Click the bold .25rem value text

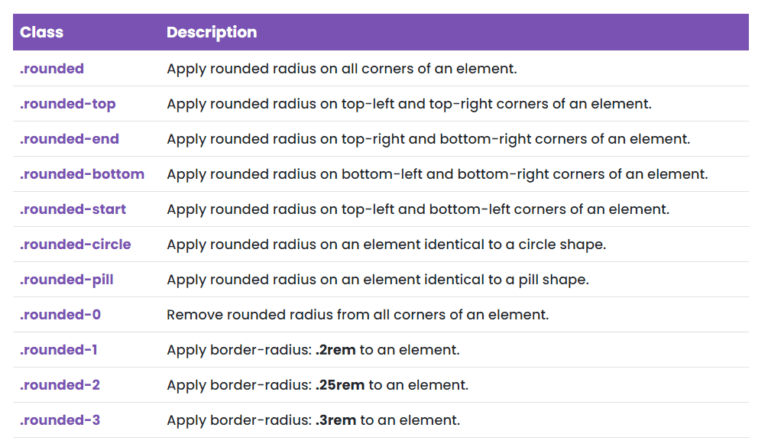340,385
